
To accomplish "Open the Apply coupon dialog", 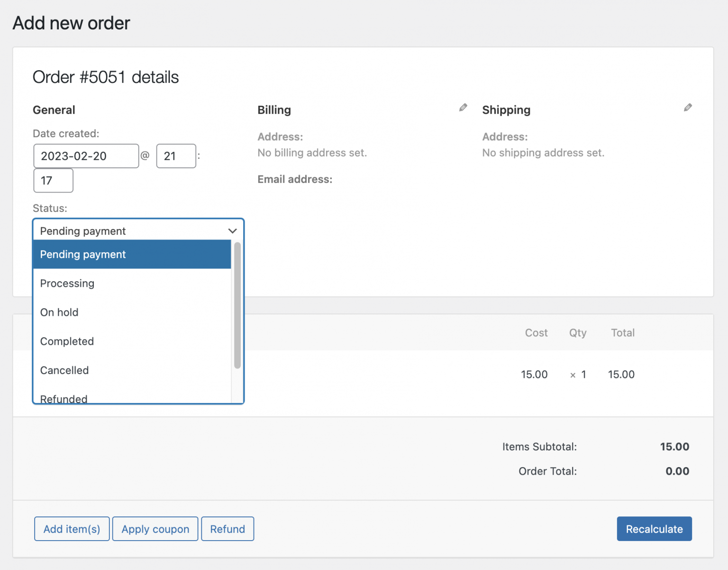I will (155, 529).
